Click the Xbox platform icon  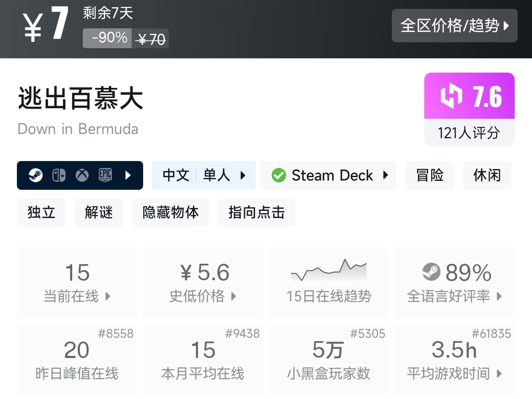click(82, 175)
